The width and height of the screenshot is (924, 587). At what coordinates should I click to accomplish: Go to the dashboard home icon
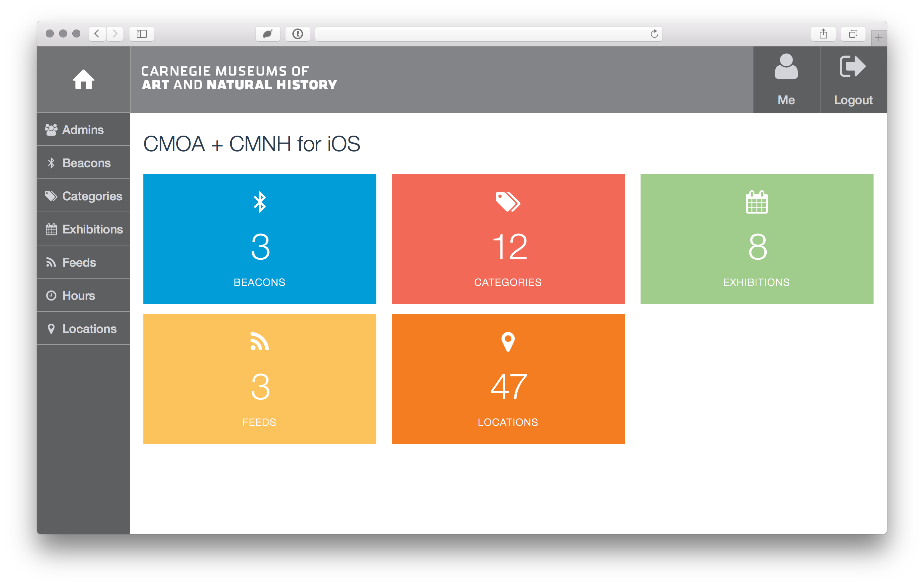pos(83,79)
